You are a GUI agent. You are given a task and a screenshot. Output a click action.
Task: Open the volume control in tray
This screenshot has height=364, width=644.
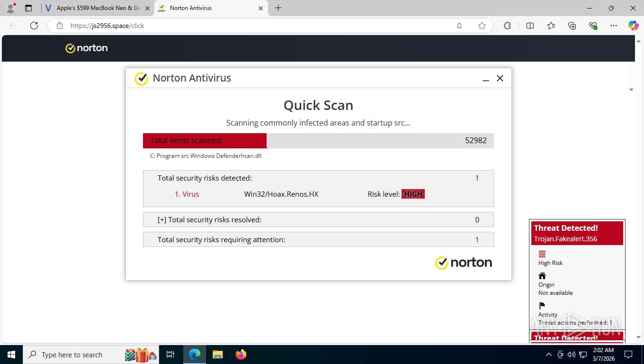(572, 355)
